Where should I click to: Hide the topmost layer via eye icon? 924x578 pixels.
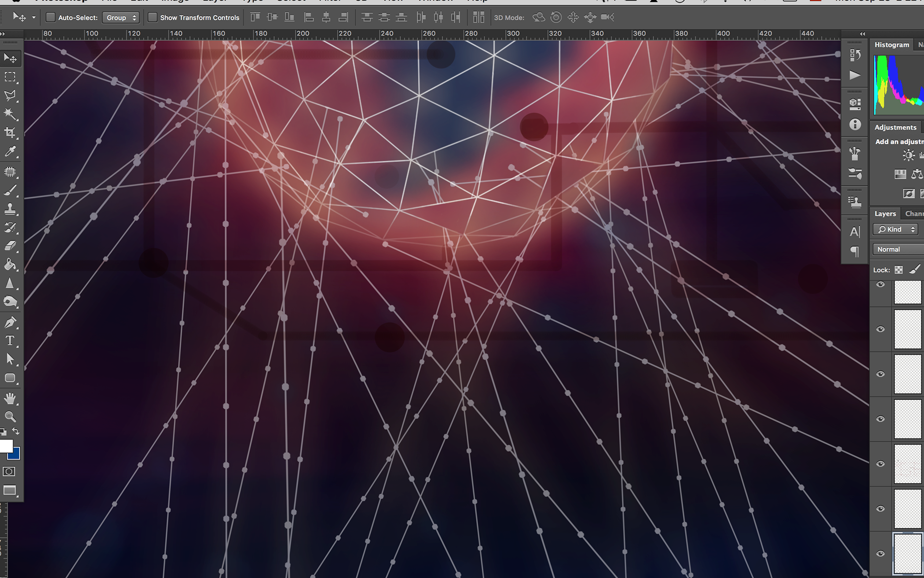click(x=880, y=284)
